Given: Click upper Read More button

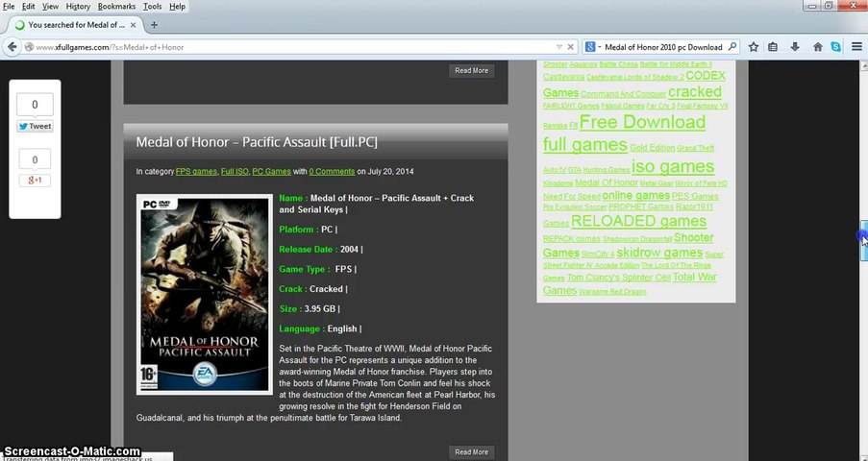Looking at the screenshot, I should [472, 70].
